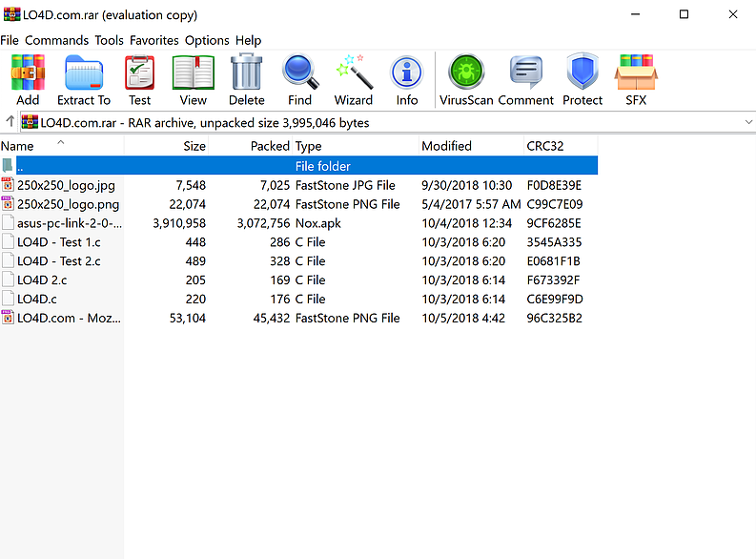Show archive Info

click(x=406, y=72)
